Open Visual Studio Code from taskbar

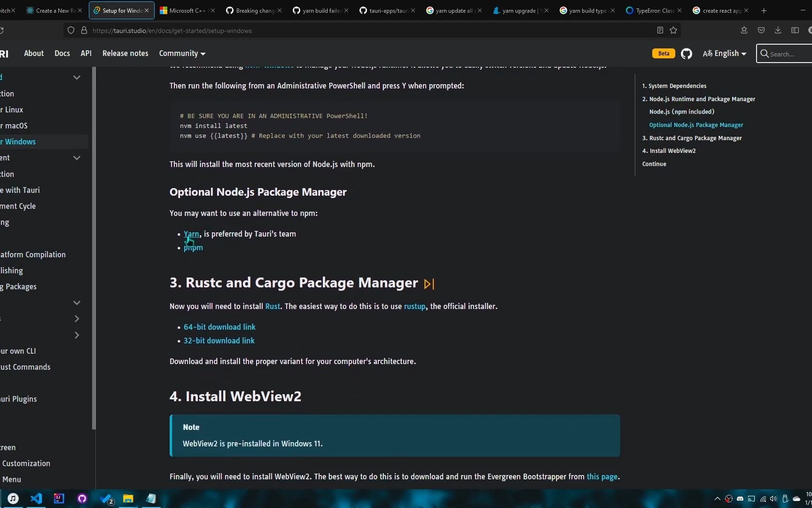click(36, 499)
